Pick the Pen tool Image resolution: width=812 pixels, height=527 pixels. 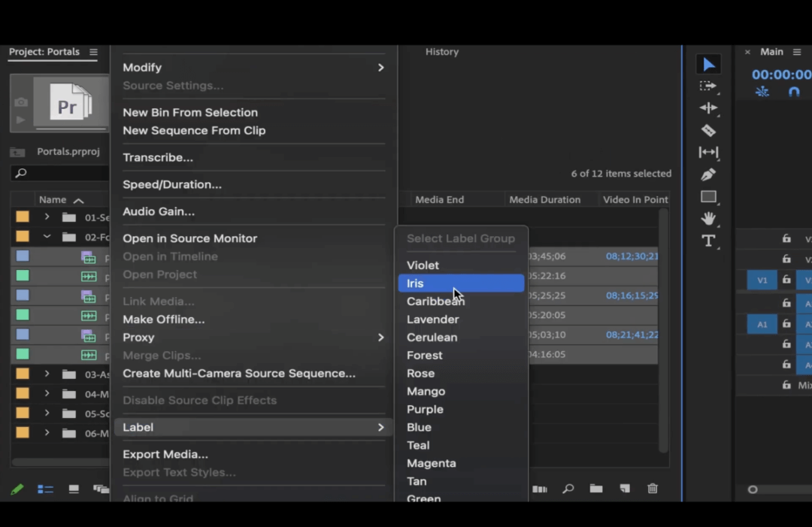(x=708, y=174)
